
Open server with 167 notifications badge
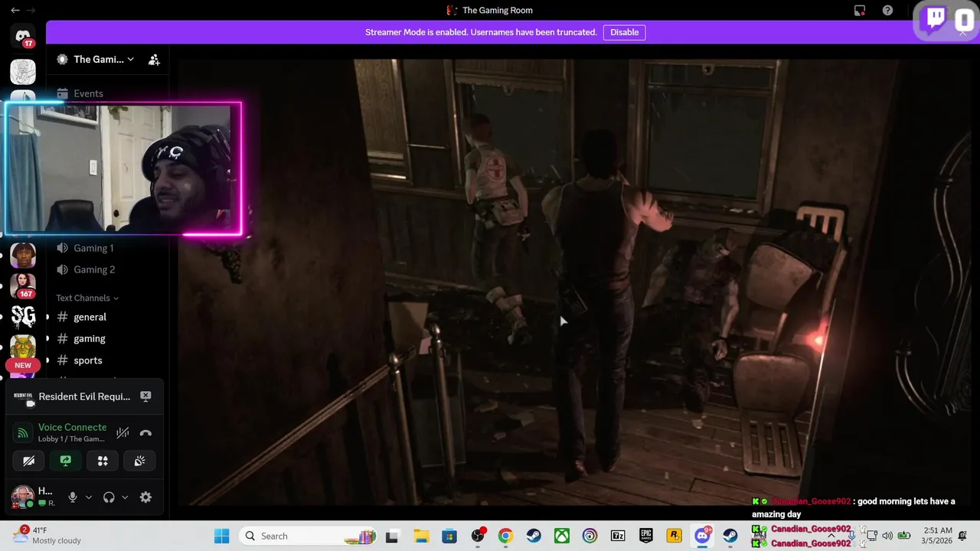pyautogui.click(x=23, y=285)
